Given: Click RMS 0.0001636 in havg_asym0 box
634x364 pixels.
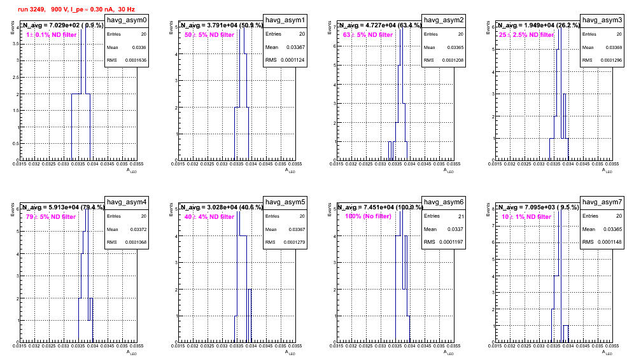Looking at the screenshot, I should pos(127,60).
